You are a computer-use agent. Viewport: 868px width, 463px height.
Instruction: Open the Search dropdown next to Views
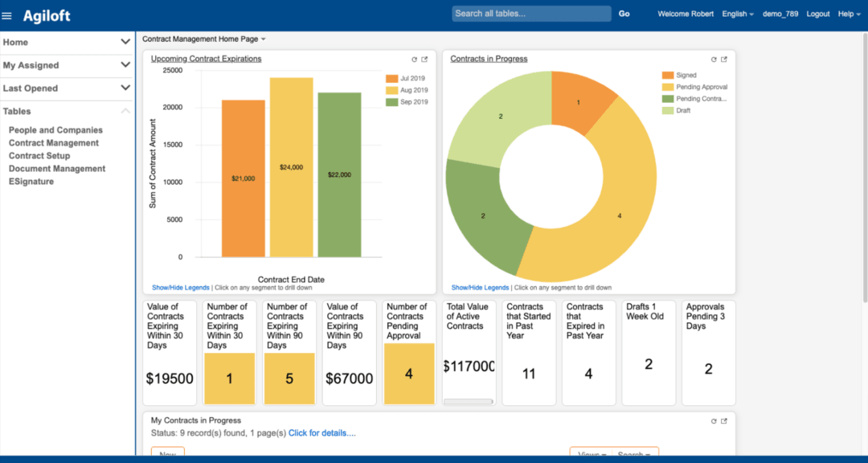point(633,453)
